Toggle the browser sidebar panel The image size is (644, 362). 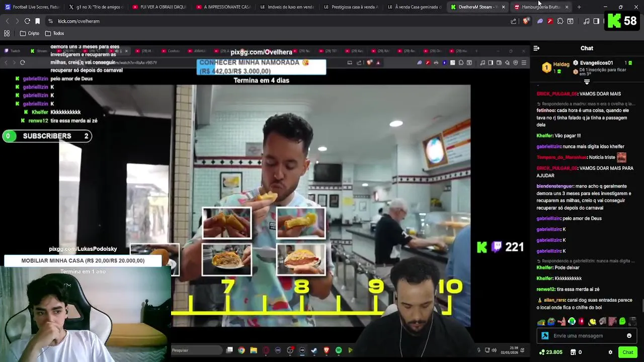(596, 21)
